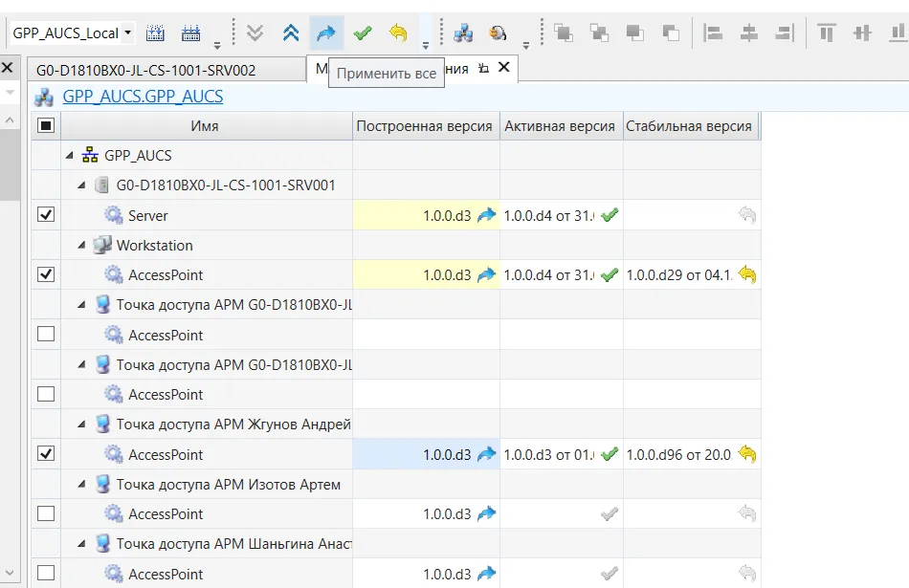Click the align right toolbar icon
This screenshot has width=909, height=588.
pyautogui.click(x=785, y=33)
